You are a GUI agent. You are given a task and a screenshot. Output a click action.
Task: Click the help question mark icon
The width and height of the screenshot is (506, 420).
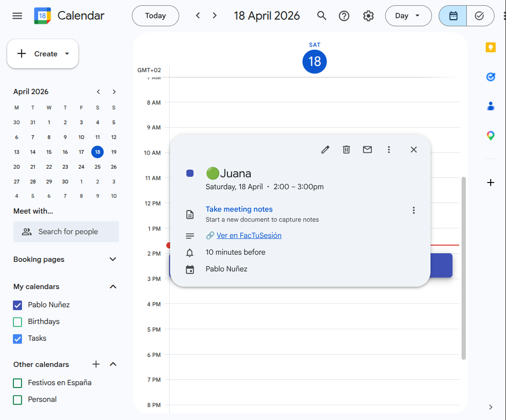[344, 16]
